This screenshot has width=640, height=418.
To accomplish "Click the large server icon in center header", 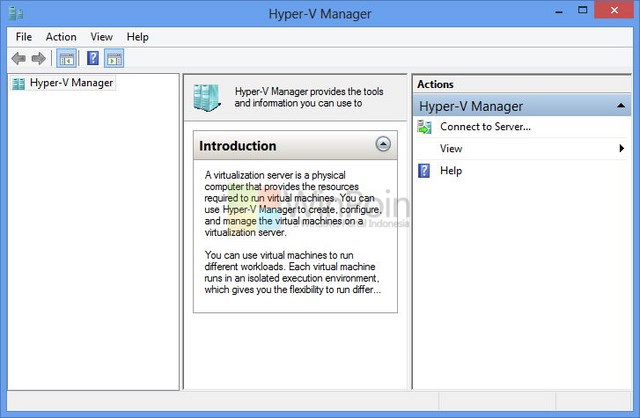I will click(207, 98).
